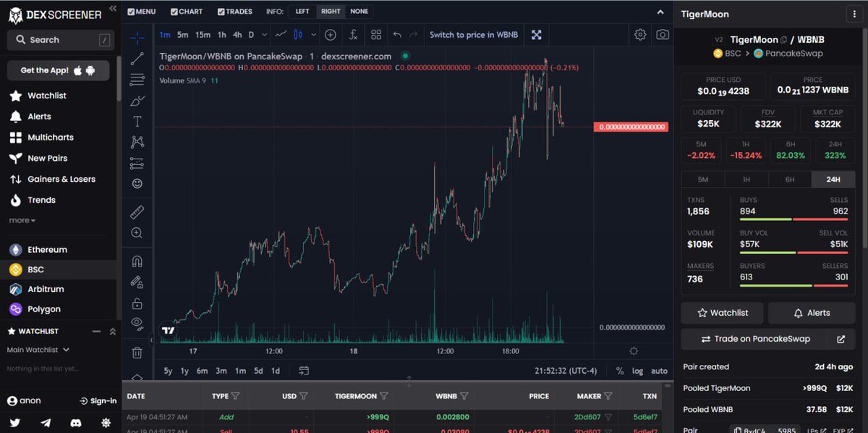Open the pair Alerts button
This screenshot has width=868, height=433.
[x=812, y=313]
